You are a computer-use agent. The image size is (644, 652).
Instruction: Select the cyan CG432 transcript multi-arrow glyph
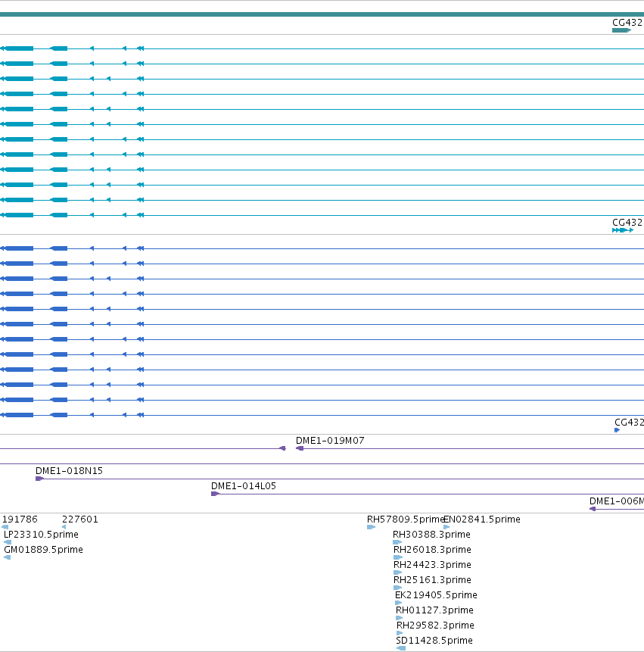(623, 230)
